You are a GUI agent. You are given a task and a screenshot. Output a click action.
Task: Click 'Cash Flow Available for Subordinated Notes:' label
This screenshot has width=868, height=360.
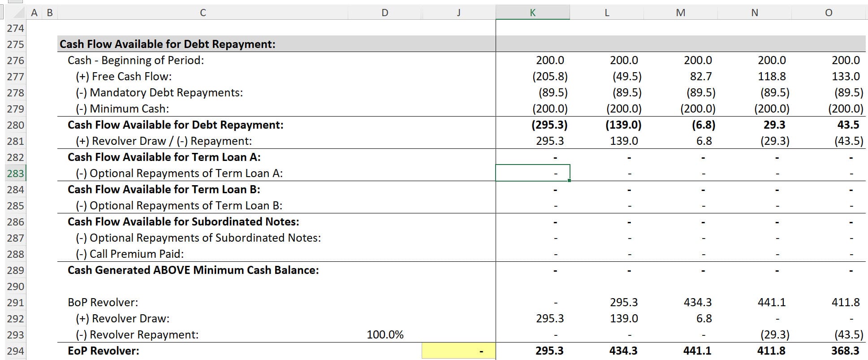[x=183, y=221]
